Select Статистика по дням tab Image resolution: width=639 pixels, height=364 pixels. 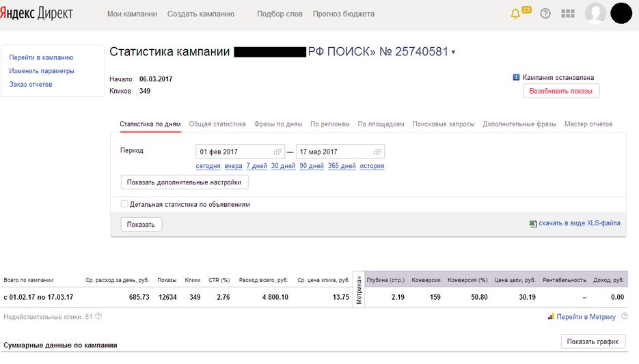coord(150,124)
